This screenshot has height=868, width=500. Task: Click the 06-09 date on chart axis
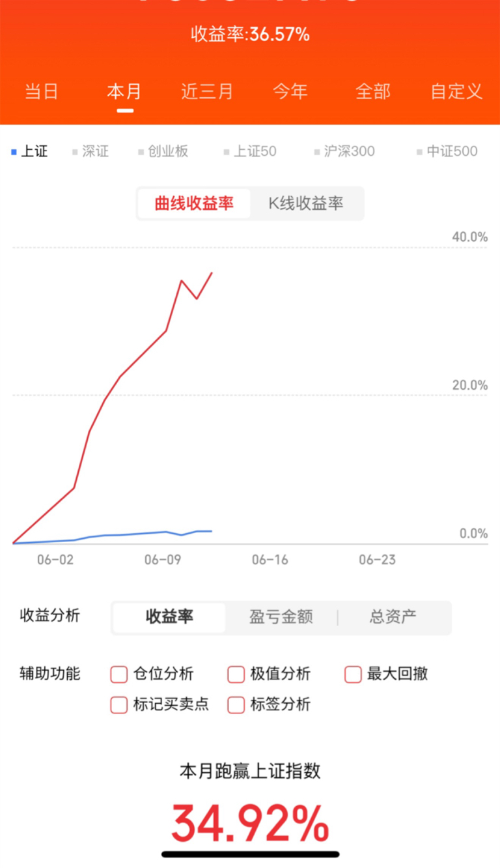click(x=163, y=560)
